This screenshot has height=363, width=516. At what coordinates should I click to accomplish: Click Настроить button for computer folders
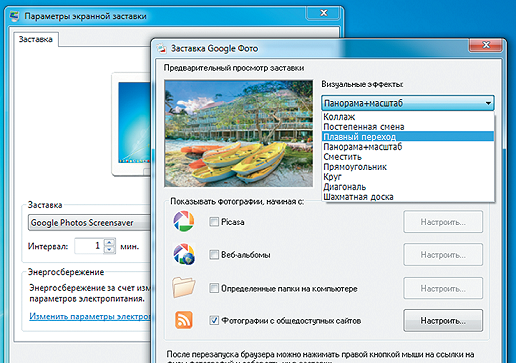point(443,288)
